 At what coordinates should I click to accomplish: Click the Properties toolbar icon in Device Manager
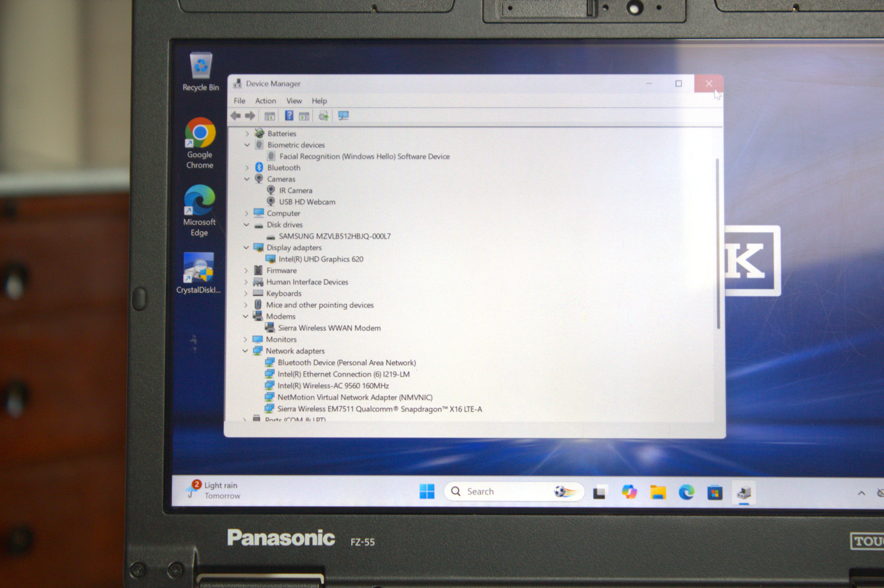[270, 116]
